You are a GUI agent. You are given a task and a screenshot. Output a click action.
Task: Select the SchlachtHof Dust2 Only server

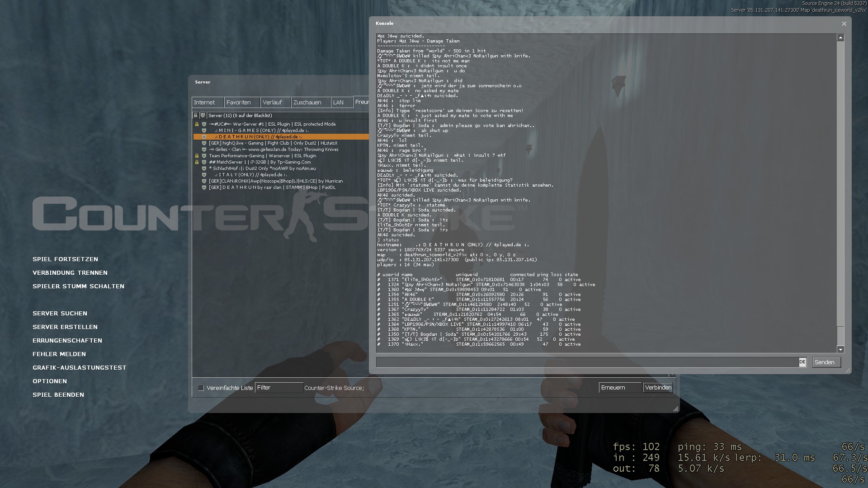281,169
